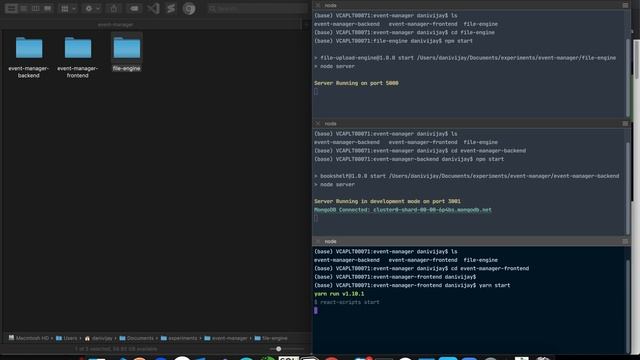Select the event-manager-backend folder
The image size is (640, 360).
[x=29, y=57]
